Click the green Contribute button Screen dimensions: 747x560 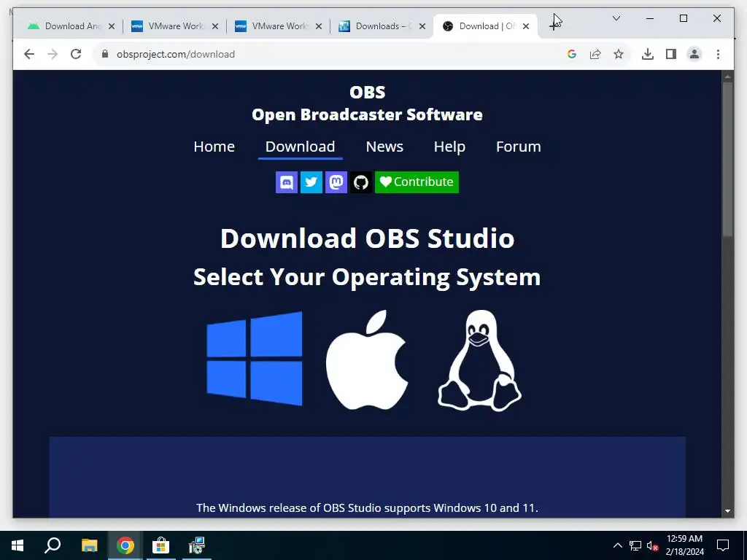point(417,182)
